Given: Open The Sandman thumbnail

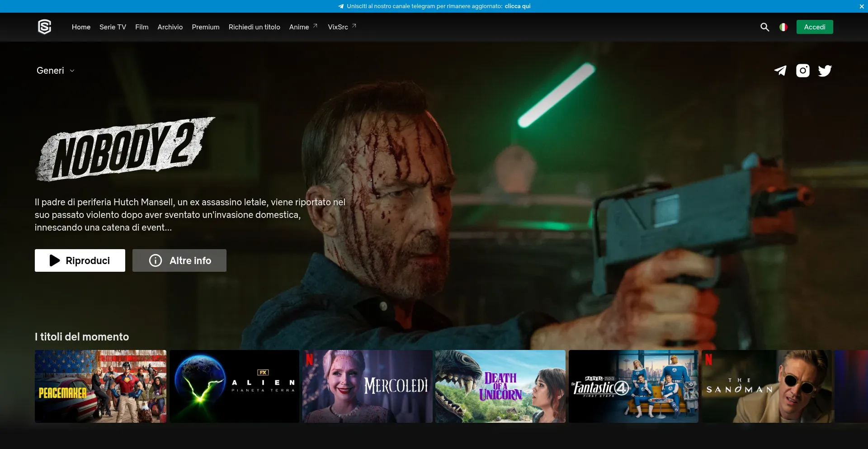Looking at the screenshot, I should click(x=767, y=386).
